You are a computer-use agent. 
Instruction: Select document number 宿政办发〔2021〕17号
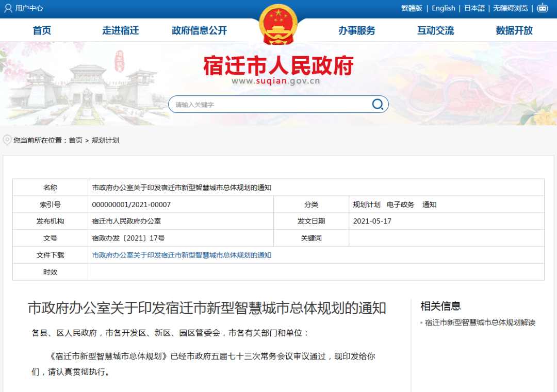coord(128,238)
